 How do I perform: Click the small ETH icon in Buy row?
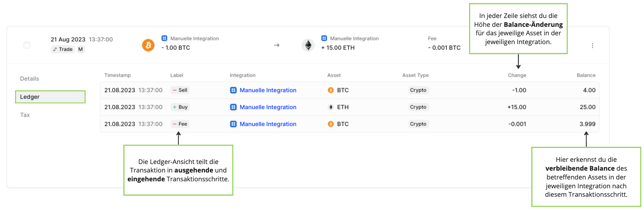click(x=331, y=107)
